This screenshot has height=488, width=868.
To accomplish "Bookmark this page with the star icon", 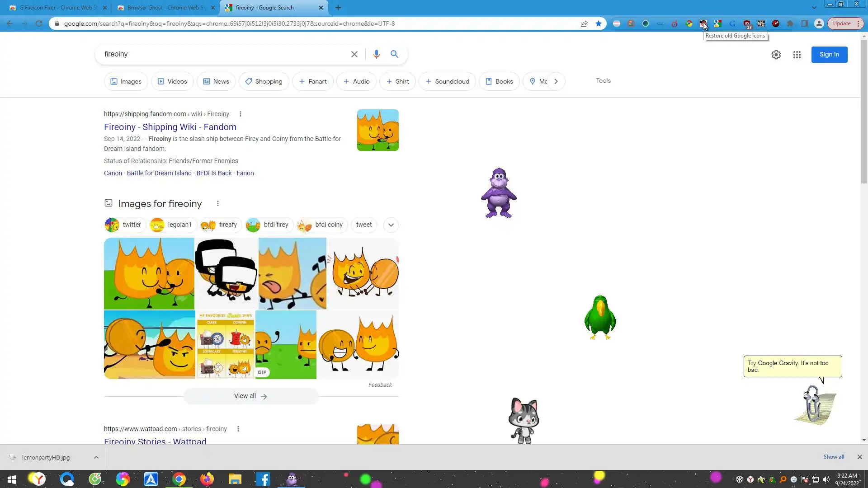I will (599, 23).
